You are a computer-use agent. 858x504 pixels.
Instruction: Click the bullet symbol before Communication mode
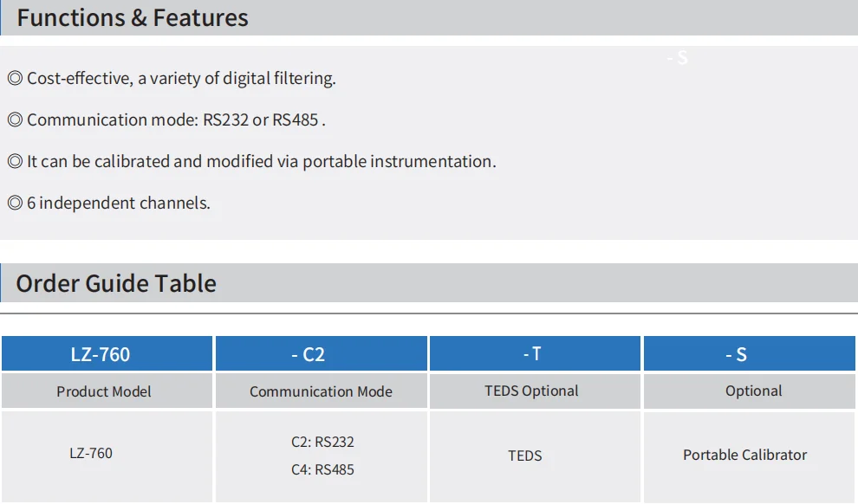click(x=15, y=120)
